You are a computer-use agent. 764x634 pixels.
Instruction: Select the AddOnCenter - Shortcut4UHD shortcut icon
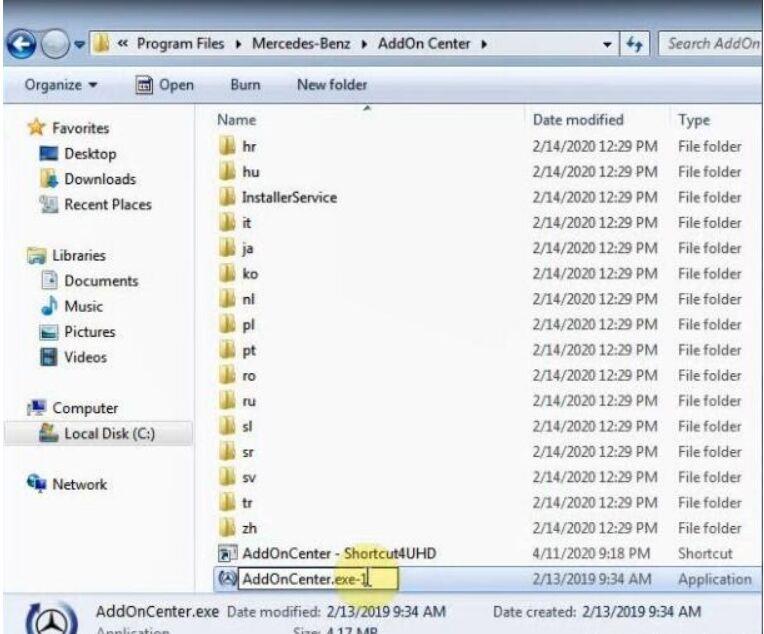227,554
